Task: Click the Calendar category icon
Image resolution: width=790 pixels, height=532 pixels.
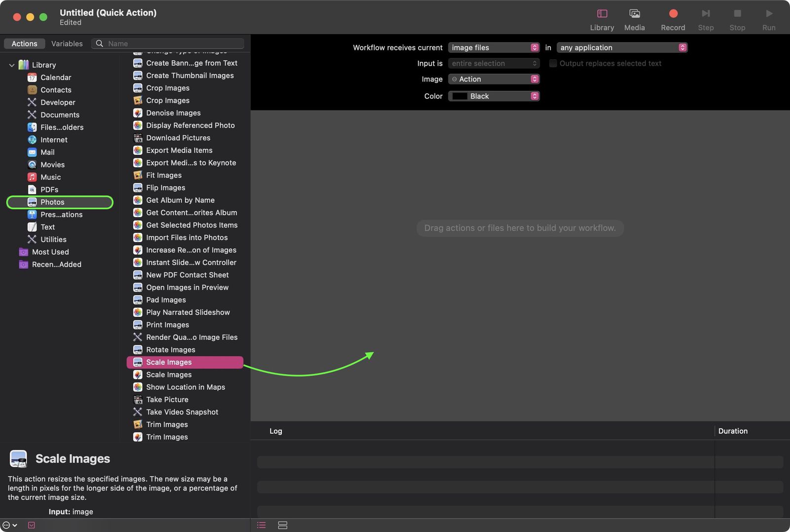Action: (32, 77)
